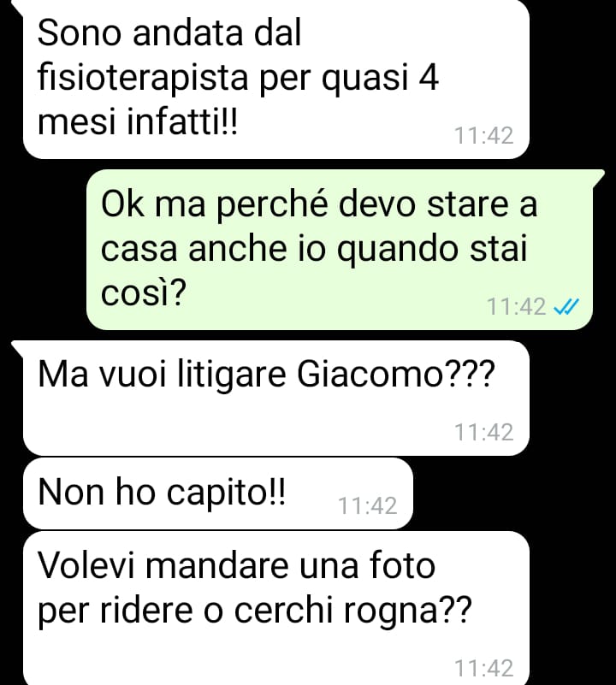Tap the 11:42 timestamp on the green message
The width and height of the screenshot is (616, 685).
[516, 306]
